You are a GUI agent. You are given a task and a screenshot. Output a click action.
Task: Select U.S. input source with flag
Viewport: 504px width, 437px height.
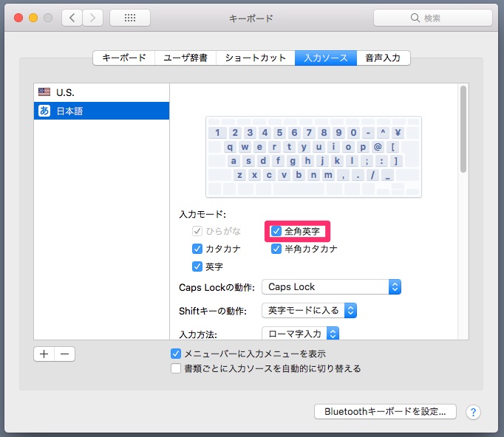tap(101, 92)
